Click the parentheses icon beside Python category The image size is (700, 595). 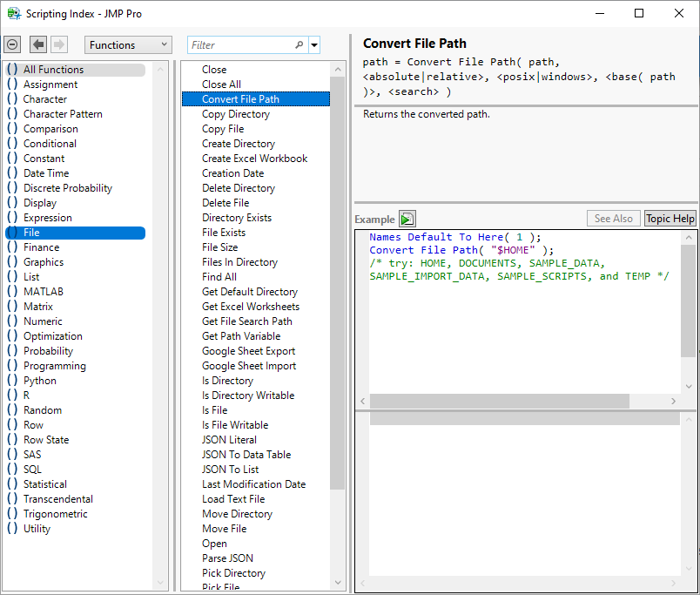click(12, 381)
